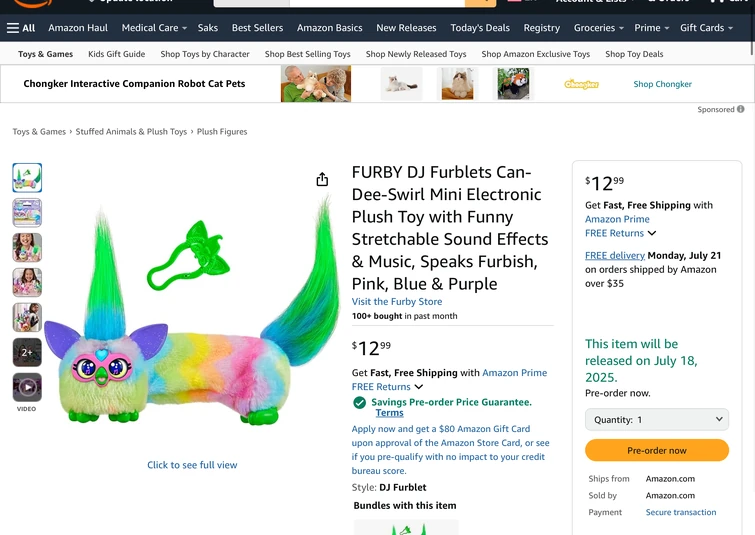Open the 2+ more images thumbnail

(27, 352)
